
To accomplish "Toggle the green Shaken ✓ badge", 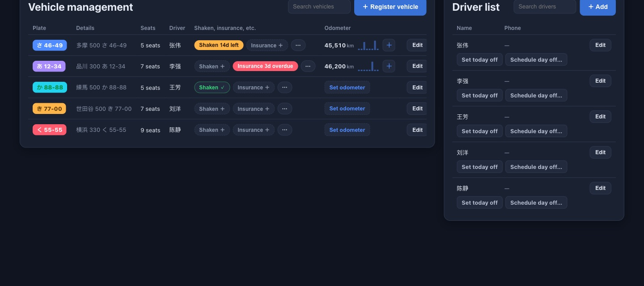I will [x=212, y=88].
